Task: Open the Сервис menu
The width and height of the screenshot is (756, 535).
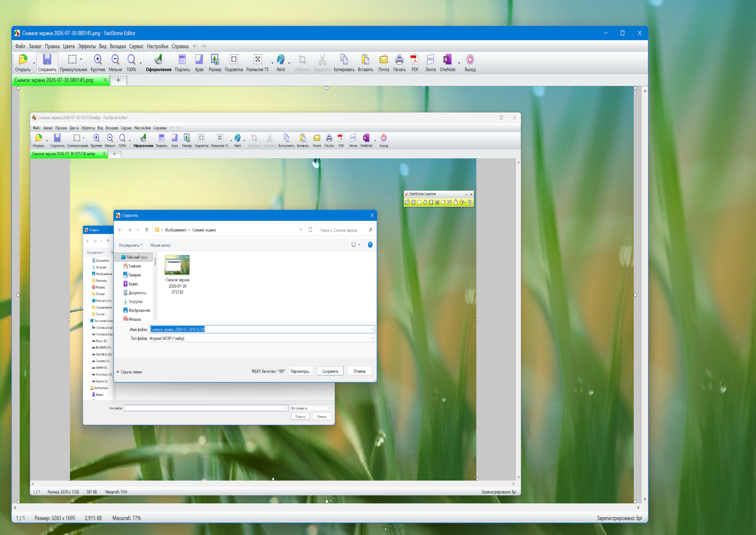Action: tap(136, 46)
